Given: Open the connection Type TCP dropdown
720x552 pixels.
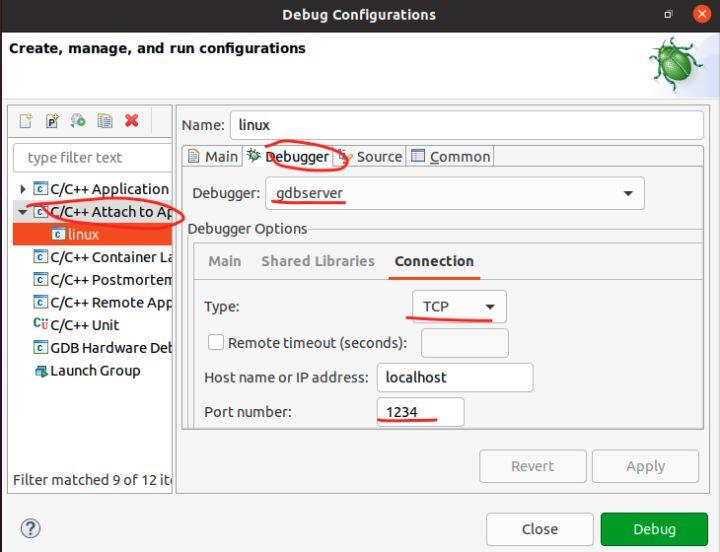Looking at the screenshot, I should pyautogui.click(x=459, y=306).
